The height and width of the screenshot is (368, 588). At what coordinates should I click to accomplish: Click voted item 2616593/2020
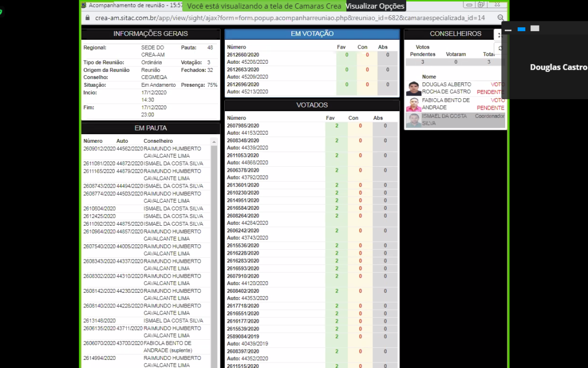click(243, 268)
